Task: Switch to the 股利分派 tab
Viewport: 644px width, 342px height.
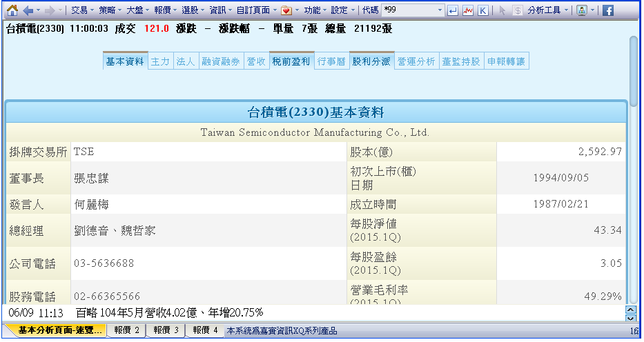Action: (x=371, y=61)
